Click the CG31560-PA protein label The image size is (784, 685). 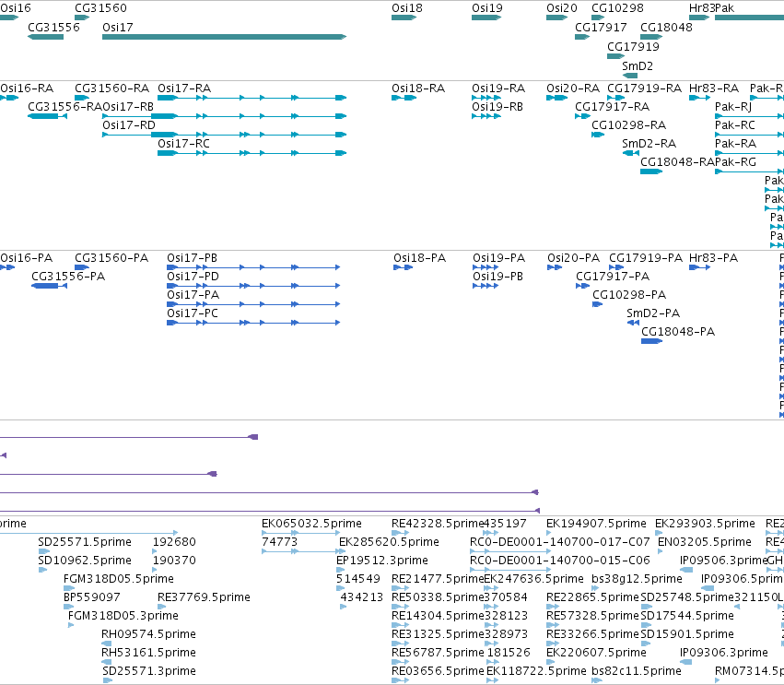[x=111, y=258]
